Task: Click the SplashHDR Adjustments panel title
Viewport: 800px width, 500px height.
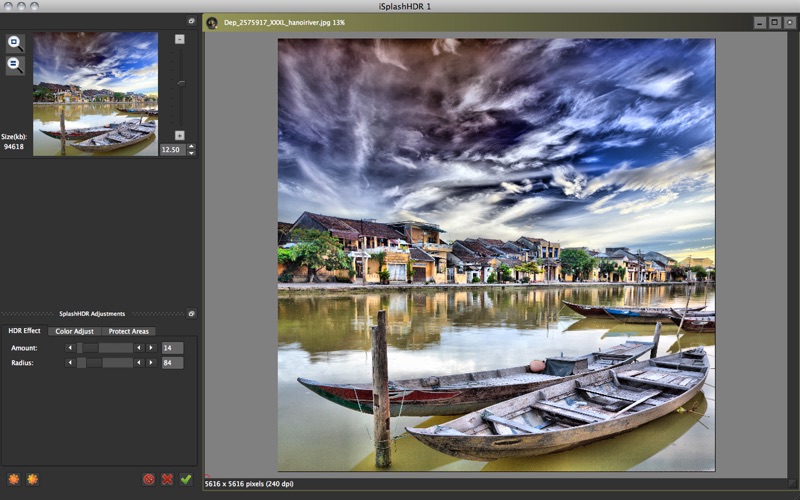Action: (x=92, y=314)
